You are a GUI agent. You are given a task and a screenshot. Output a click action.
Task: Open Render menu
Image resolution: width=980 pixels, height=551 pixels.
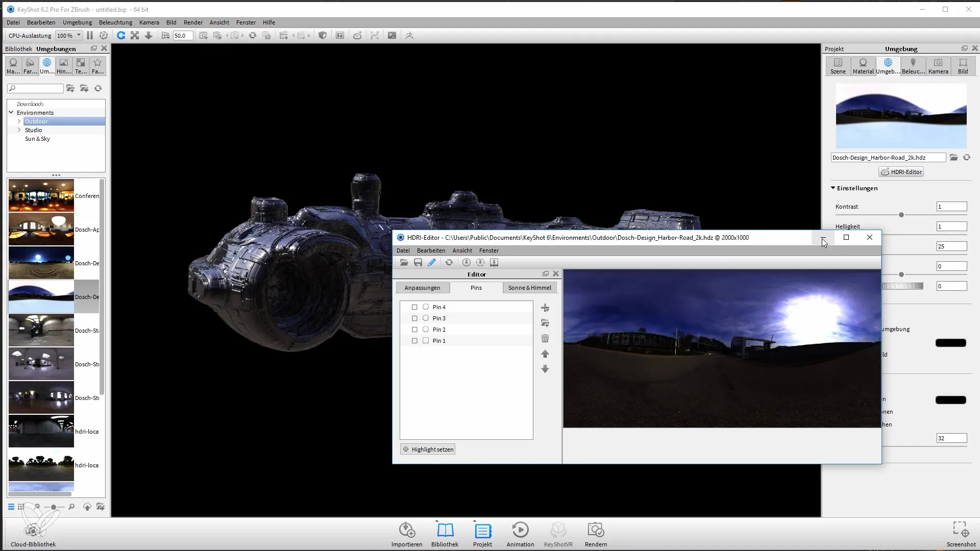tap(193, 22)
